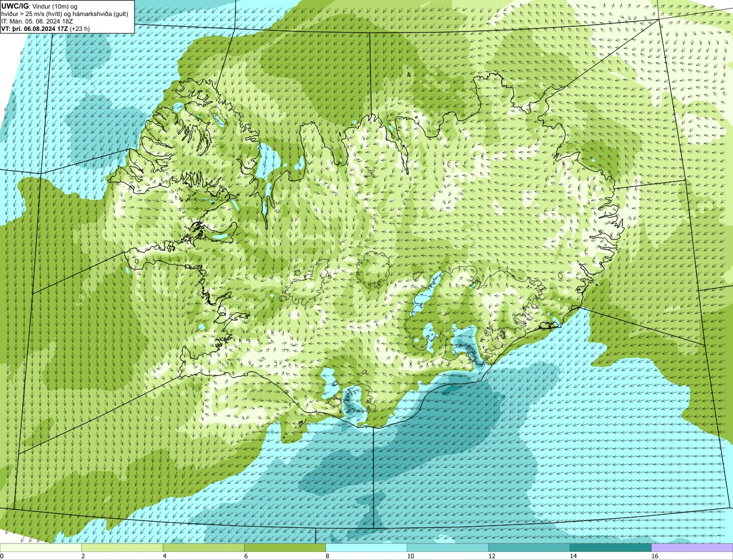Click the 'UWC/IG: Vindur (10m) og' title line
The width and height of the screenshot is (733, 560).
click(x=39, y=6)
